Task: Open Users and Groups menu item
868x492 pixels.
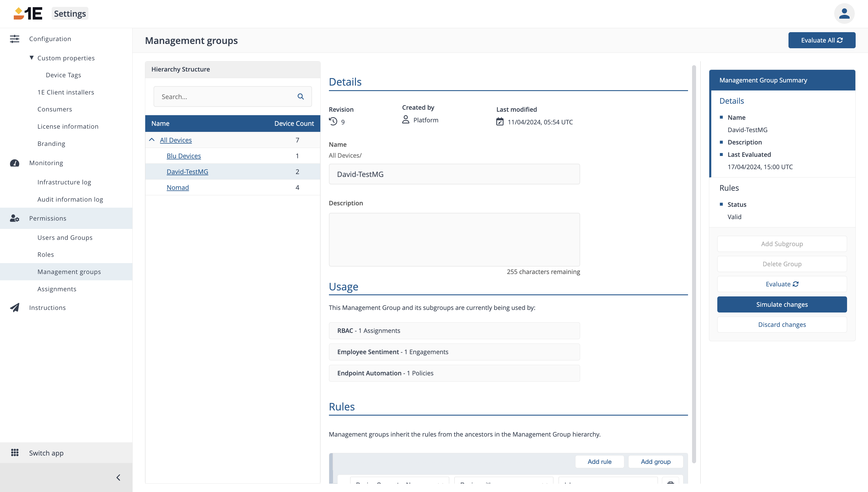Action: coord(65,238)
